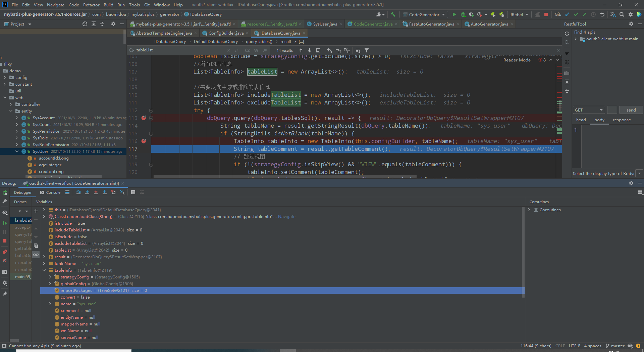The width and height of the screenshot is (644, 352).
Task: Click Step Out in debugger toolbar
Action: tap(105, 192)
